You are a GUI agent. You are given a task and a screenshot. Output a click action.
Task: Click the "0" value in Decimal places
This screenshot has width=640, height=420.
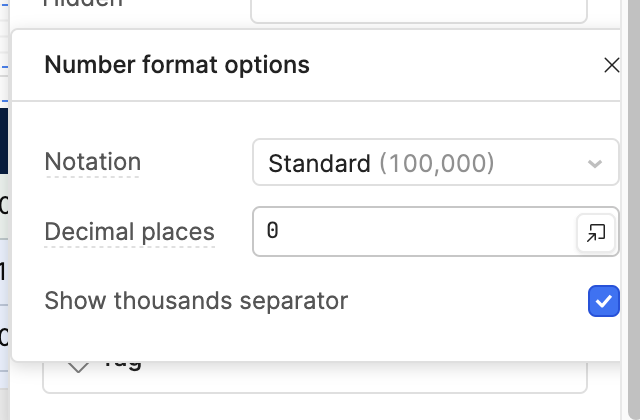tap(273, 232)
